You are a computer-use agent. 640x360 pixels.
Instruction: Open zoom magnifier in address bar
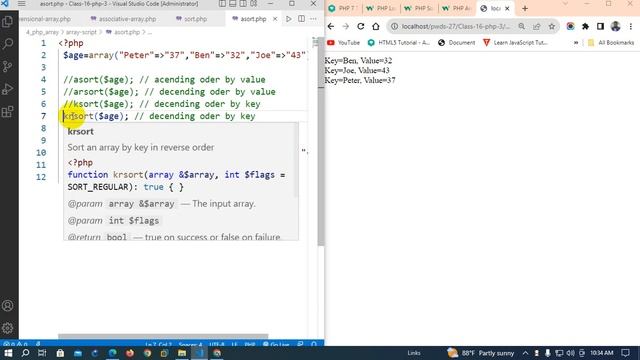pyautogui.click(x=522, y=26)
